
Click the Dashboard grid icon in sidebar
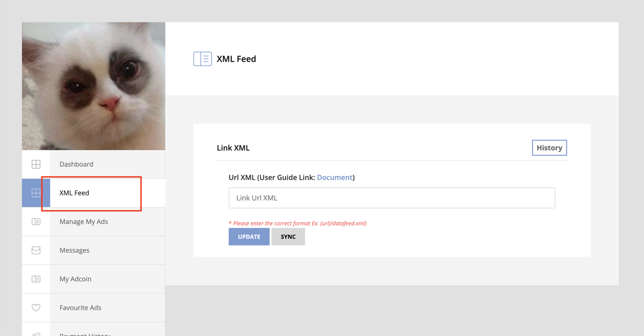click(36, 164)
